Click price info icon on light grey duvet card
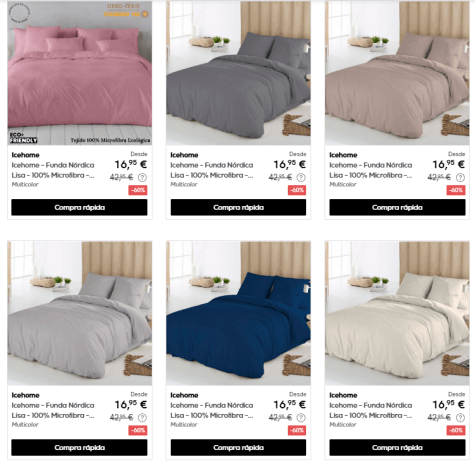475x469 pixels. [x=142, y=417]
